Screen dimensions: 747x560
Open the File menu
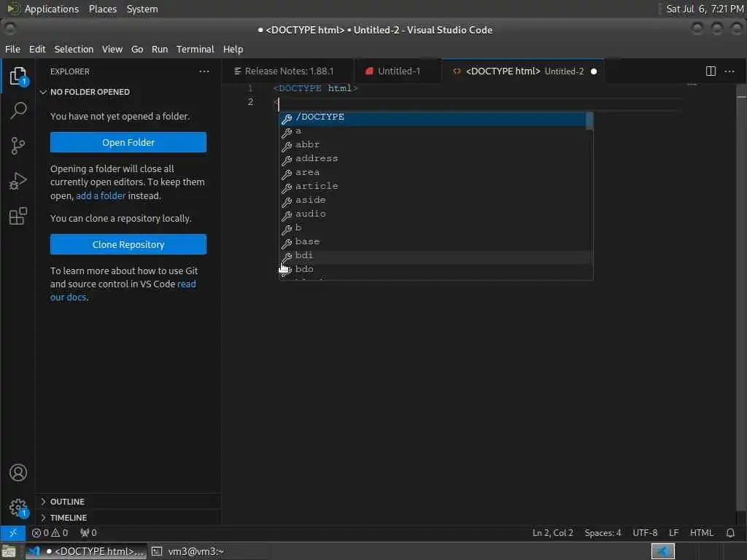click(12, 49)
